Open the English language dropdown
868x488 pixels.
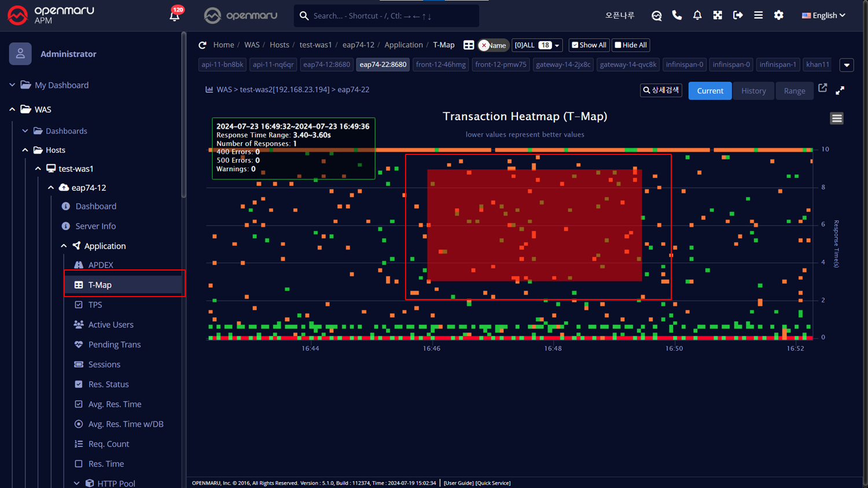pos(823,16)
